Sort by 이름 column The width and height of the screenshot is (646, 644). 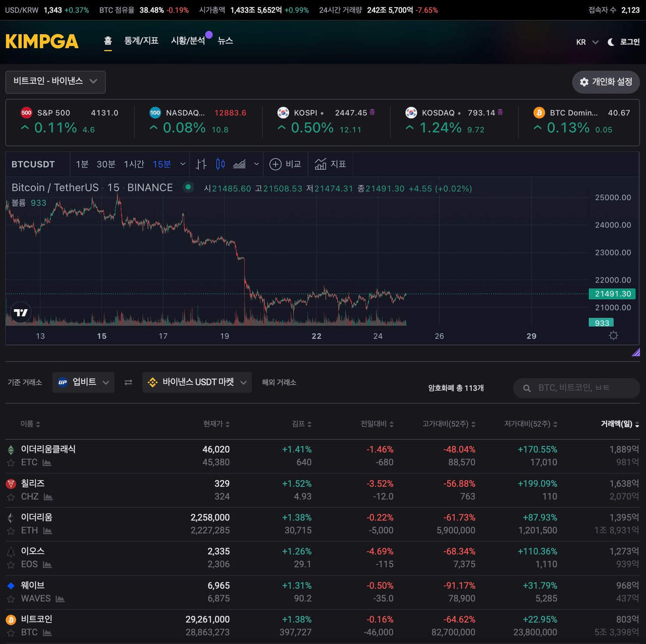point(30,424)
